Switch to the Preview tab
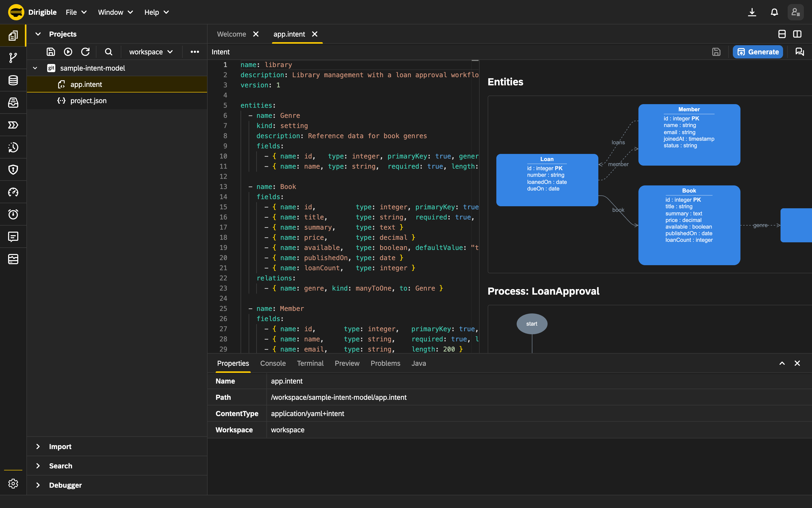Image resolution: width=812 pixels, height=508 pixels. [347, 363]
